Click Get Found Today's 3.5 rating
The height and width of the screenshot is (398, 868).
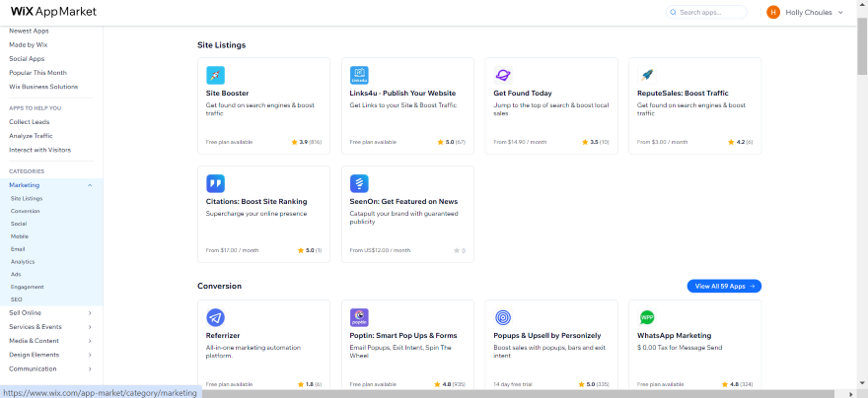click(595, 142)
